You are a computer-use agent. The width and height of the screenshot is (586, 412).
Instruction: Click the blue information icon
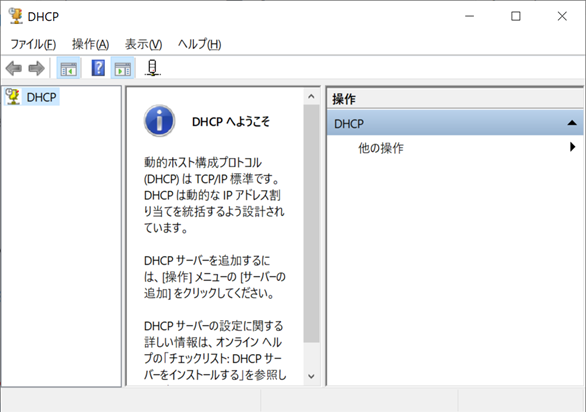pyautogui.click(x=160, y=121)
